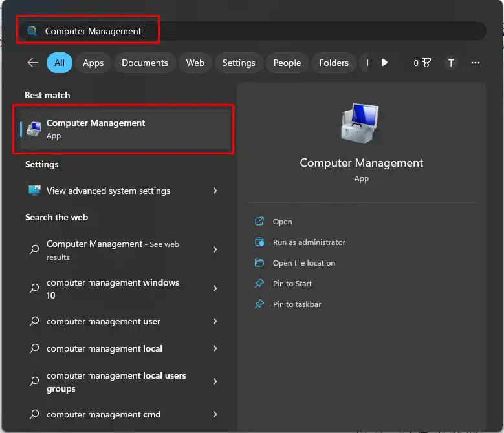Expand chevron for computer management local

[215, 348]
